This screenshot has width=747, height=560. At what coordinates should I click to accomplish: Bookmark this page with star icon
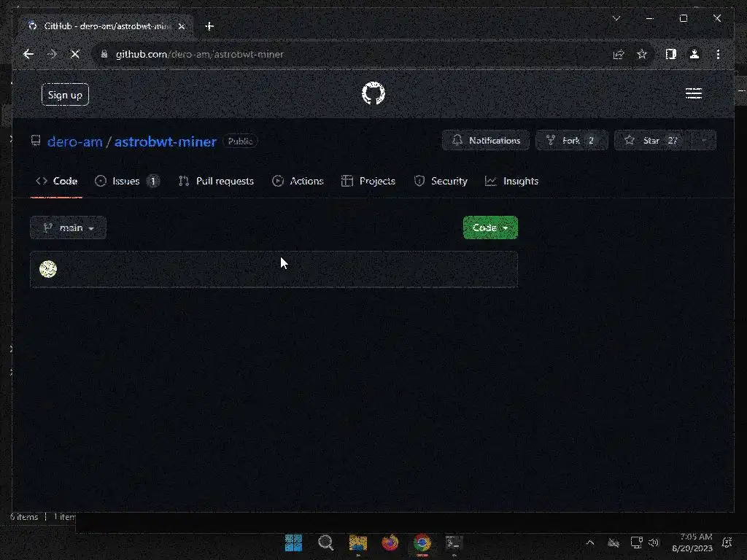(x=642, y=54)
